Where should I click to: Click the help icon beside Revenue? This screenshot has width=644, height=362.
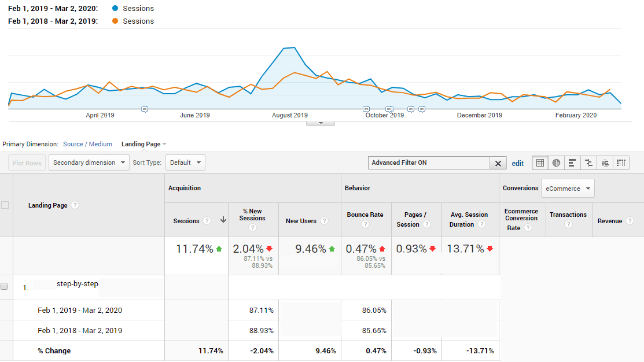tap(629, 221)
